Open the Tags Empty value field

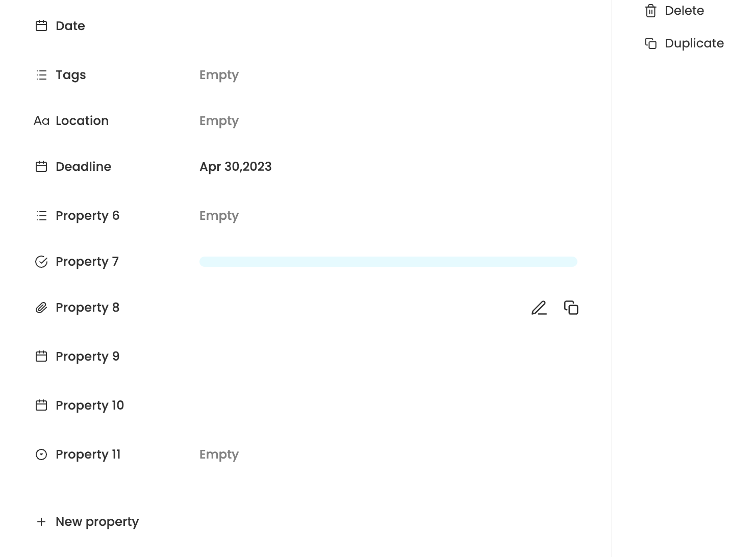pos(219,75)
